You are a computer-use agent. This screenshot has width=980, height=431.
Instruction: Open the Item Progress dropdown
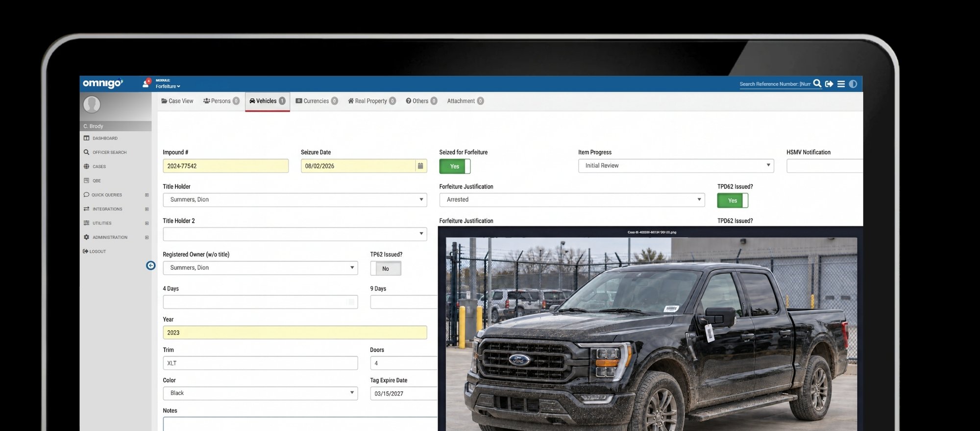coord(676,166)
